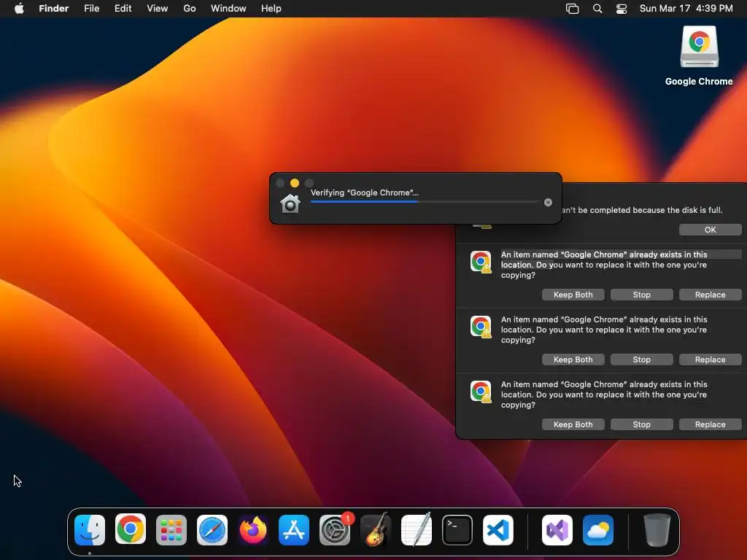Click Stop in the third copy prompt
This screenshot has height=560, width=747.
pos(642,424)
